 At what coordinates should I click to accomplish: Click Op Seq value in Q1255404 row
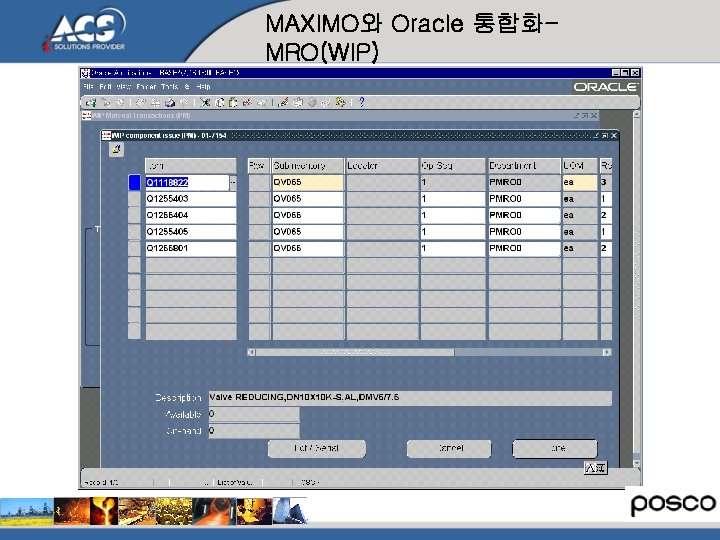pos(452,215)
